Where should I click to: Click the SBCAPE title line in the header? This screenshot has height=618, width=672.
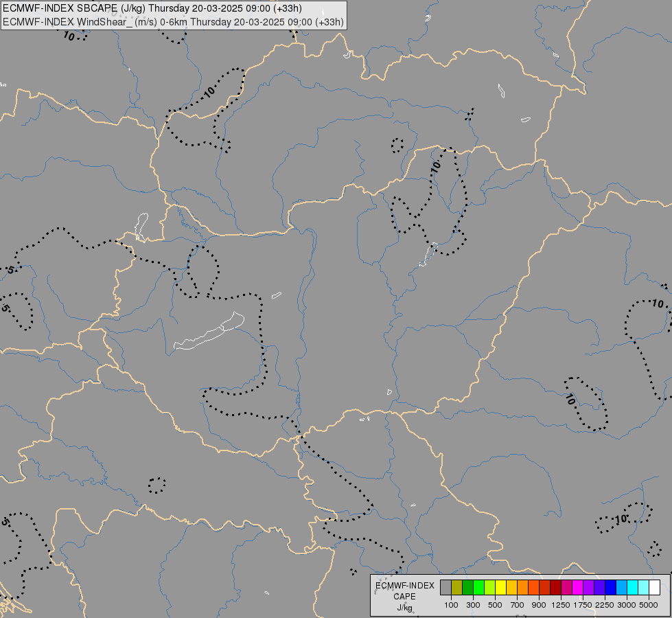[152, 8]
